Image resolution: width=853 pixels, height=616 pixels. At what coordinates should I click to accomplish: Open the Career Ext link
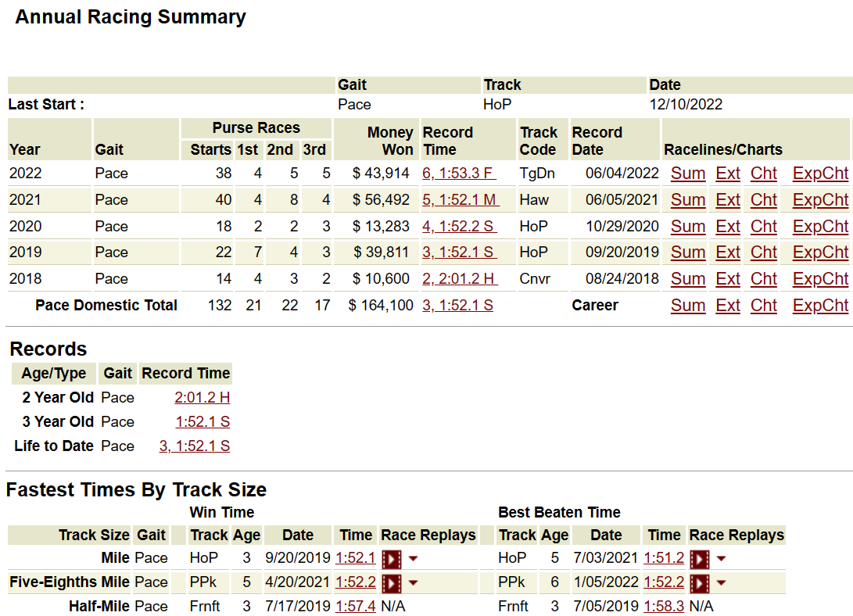pyautogui.click(x=728, y=306)
